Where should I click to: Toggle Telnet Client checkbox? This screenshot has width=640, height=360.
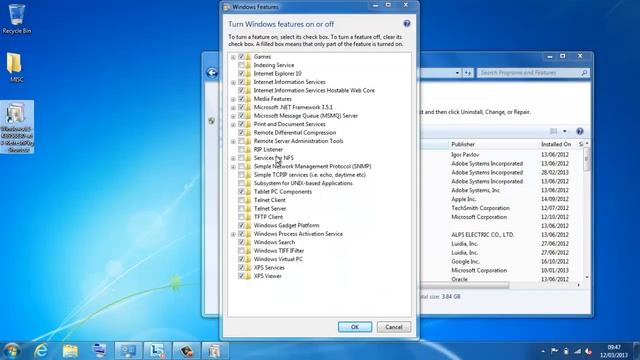tap(241, 200)
